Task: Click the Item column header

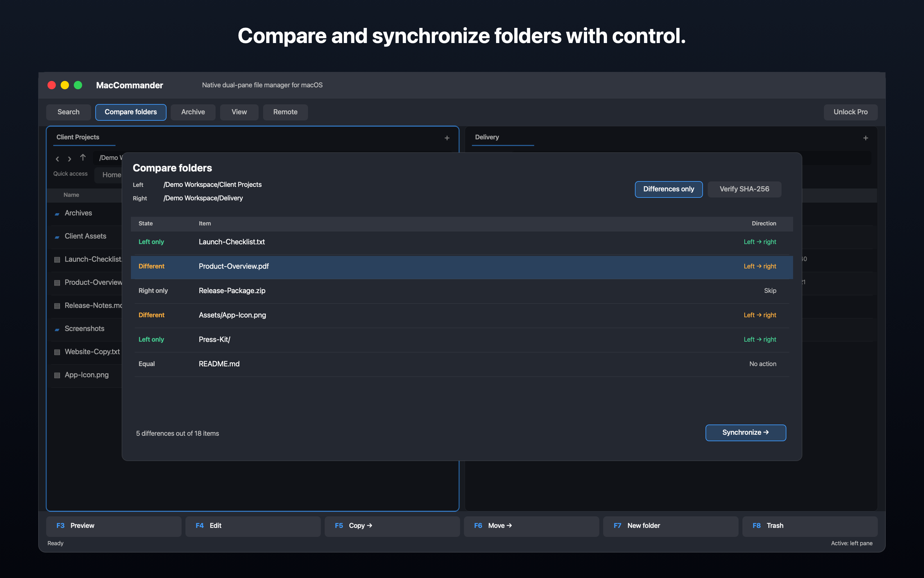Action: pyautogui.click(x=205, y=223)
